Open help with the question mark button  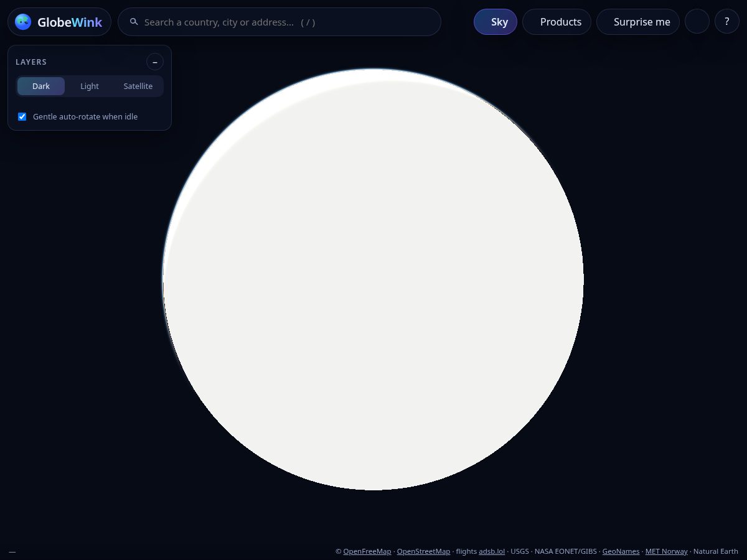727,22
